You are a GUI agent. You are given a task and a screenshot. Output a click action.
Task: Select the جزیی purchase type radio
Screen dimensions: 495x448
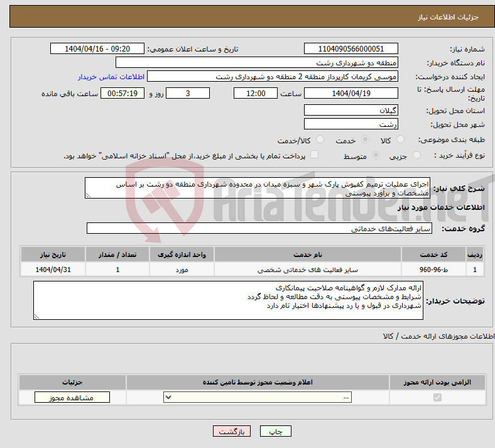point(416,155)
